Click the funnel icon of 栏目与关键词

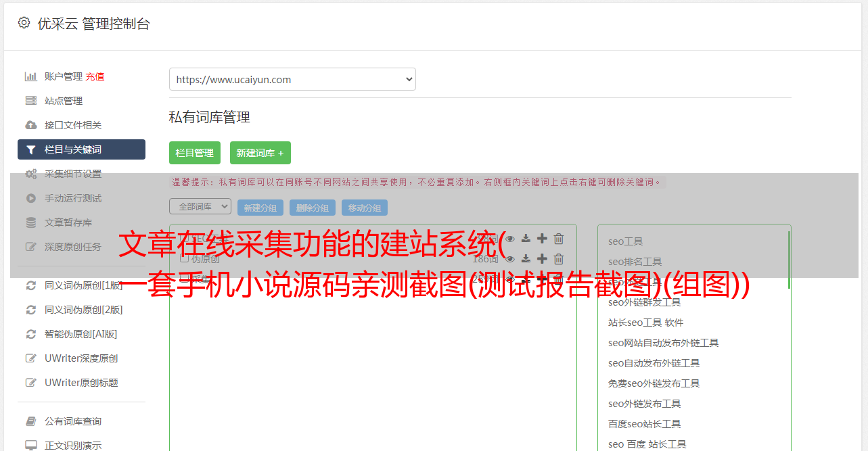(x=31, y=149)
